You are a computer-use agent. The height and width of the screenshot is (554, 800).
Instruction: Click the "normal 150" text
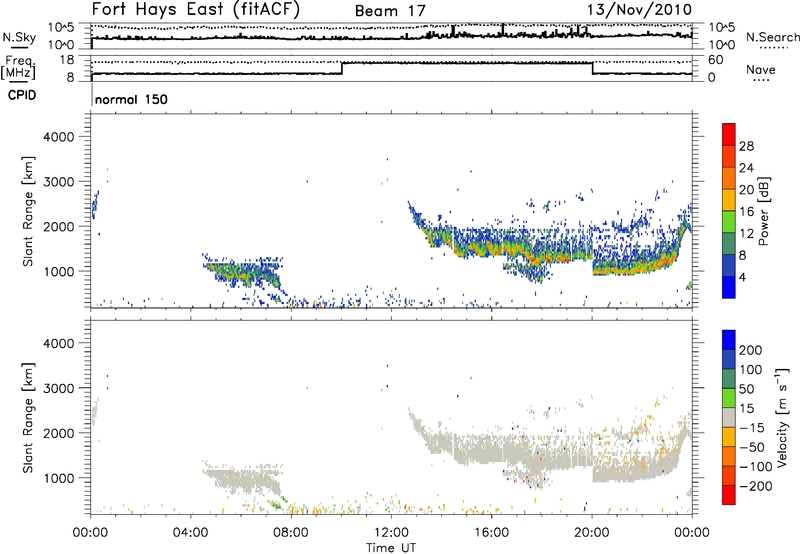[131, 99]
